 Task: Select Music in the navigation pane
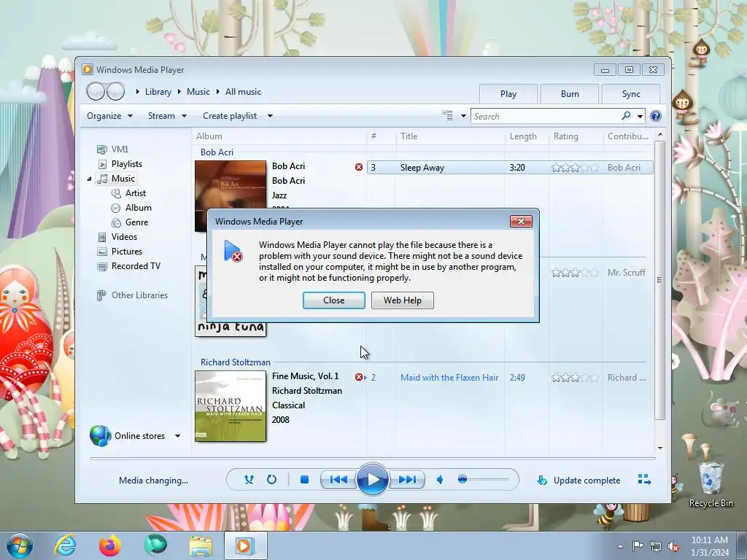[x=123, y=179]
